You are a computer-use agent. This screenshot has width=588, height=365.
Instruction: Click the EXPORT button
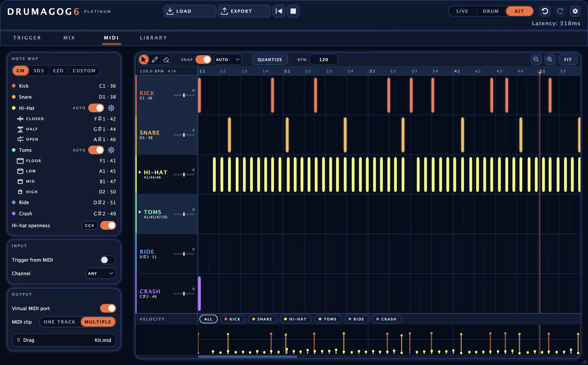click(x=244, y=11)
